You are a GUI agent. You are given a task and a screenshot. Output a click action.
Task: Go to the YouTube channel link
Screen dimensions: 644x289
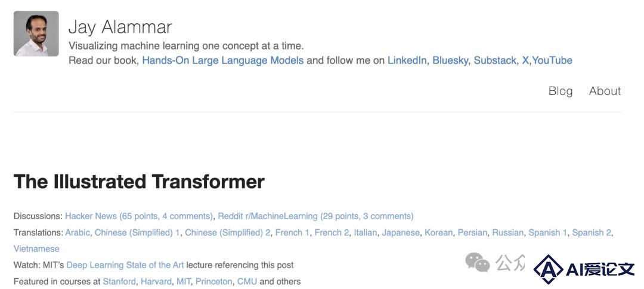tap(552, 60)
